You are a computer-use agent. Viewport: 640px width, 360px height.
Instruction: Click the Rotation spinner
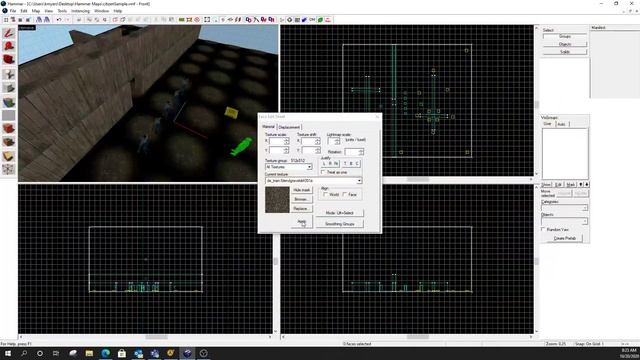click(x=361, y=152)
